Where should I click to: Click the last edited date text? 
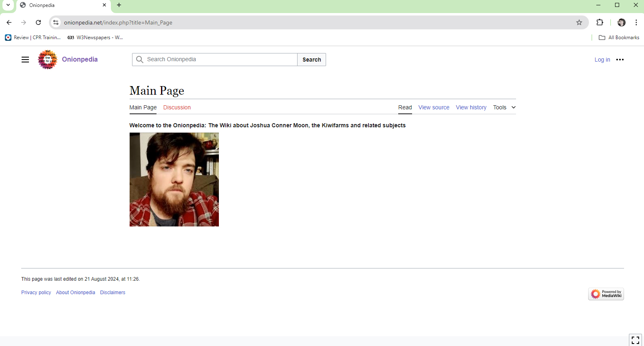[x=80, y=279]
